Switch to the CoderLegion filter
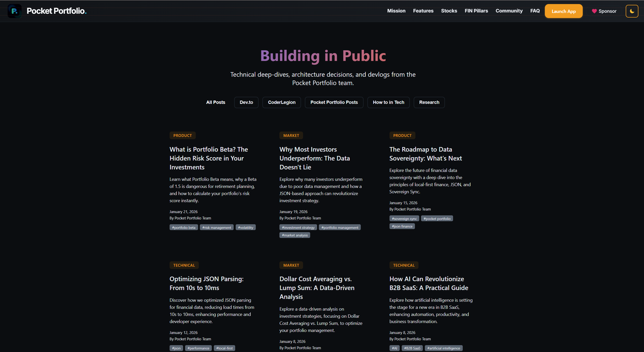 (281, 102)
